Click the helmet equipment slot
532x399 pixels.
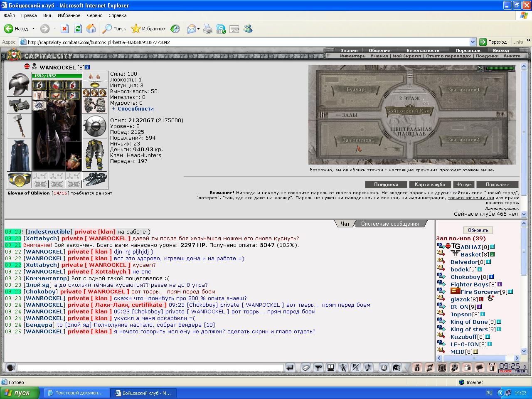click(20, 84)
